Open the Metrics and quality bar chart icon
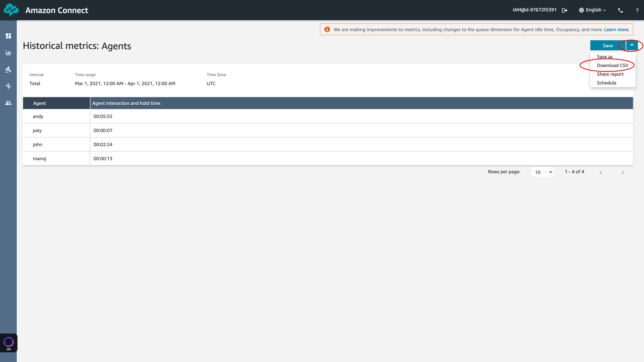The width and height of the screenshot is (644, 362). (x=8, y=52)
